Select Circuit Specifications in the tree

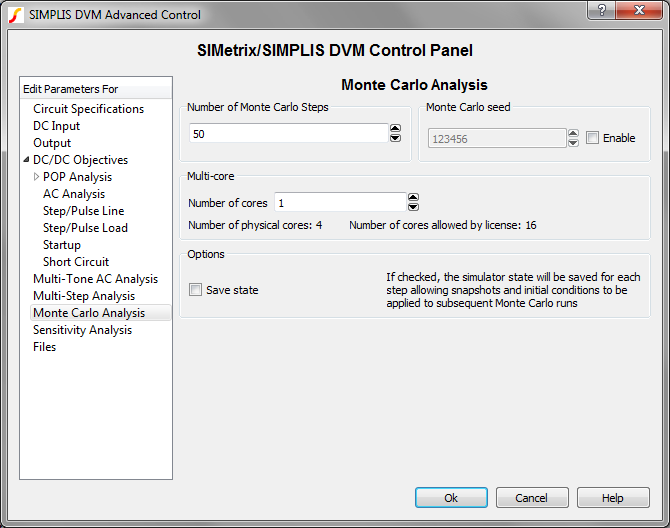coord(88,109)
